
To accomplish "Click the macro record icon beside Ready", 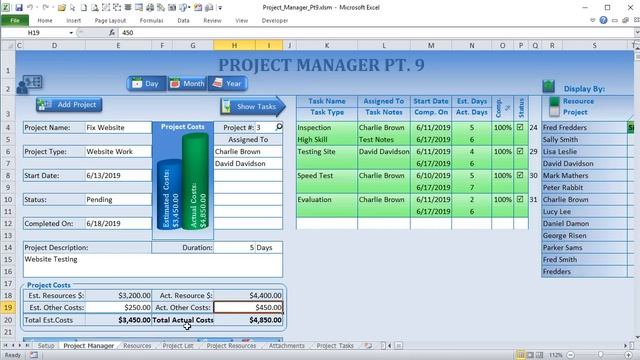I will (x=33, y=355).
